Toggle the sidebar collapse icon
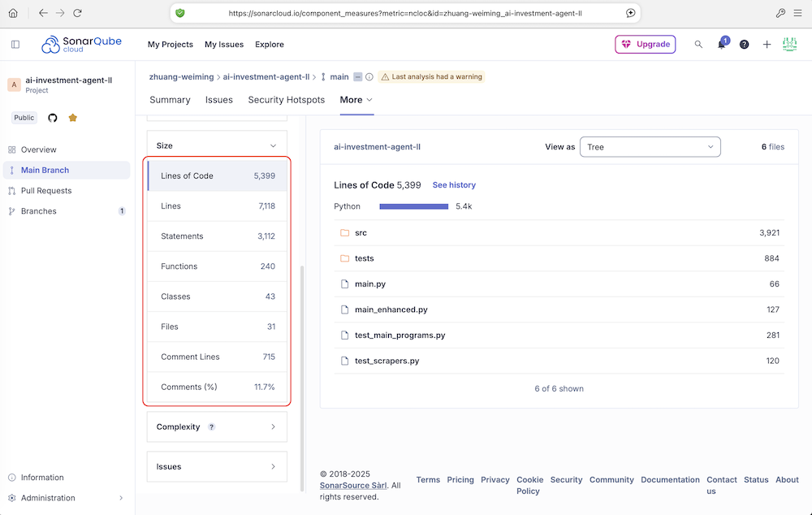This screenshot has height=515, width=812. pos(15,45)
